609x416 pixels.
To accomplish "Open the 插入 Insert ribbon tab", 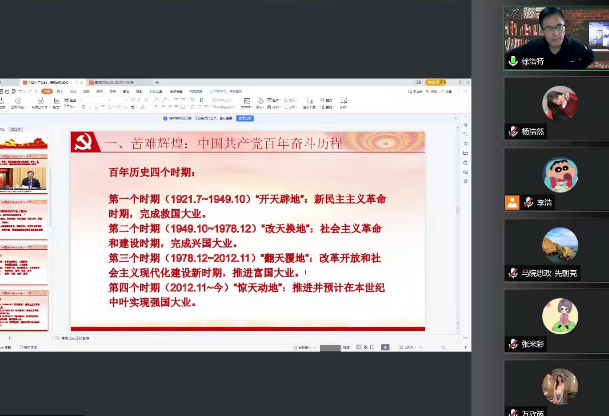I will pos(60,91).
